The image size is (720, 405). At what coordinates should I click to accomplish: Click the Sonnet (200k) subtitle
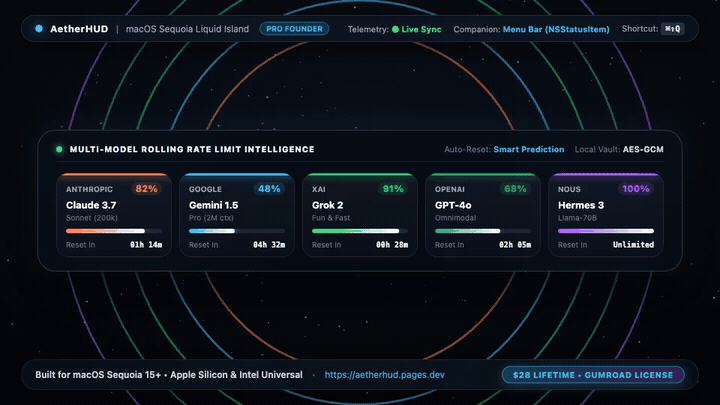[92, 218]
